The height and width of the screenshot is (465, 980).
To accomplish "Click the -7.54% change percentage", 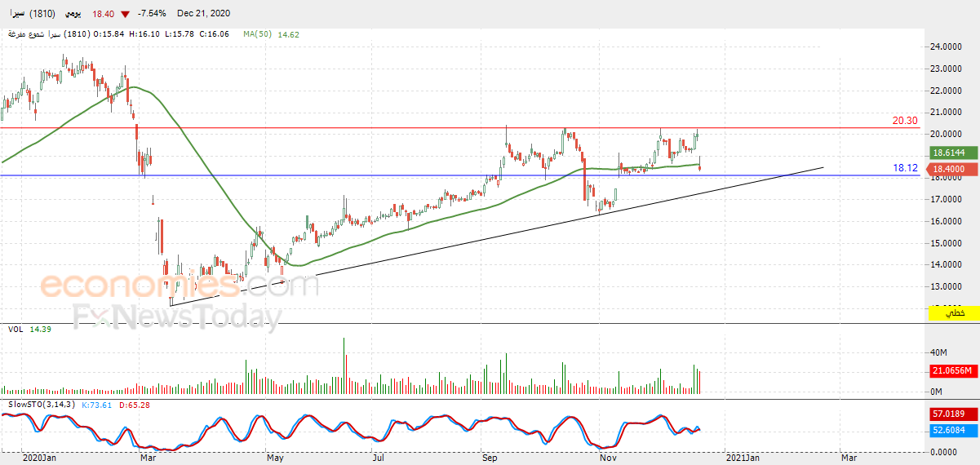I will [152, 15].
